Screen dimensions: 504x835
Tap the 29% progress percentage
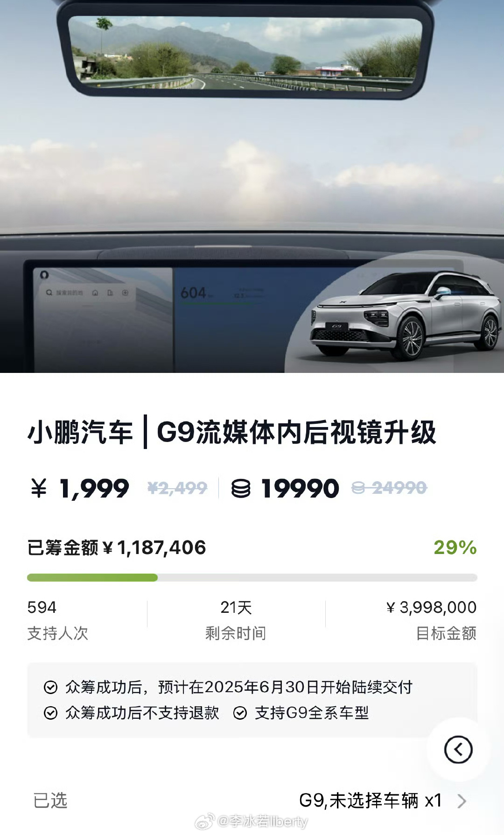coord(455,547)
